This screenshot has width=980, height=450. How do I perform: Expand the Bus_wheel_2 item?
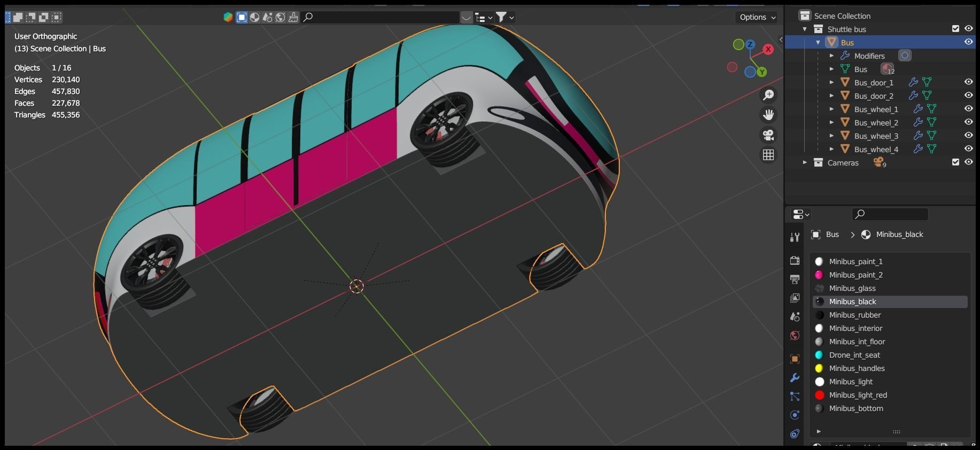pos(831,122)
